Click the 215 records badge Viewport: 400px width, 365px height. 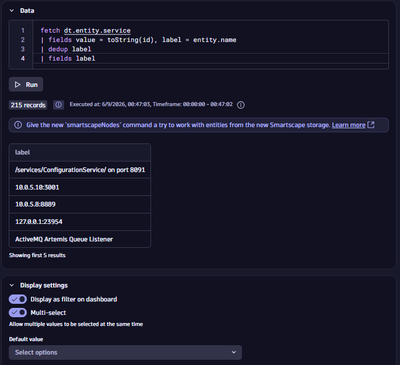[x=28, y=105]
